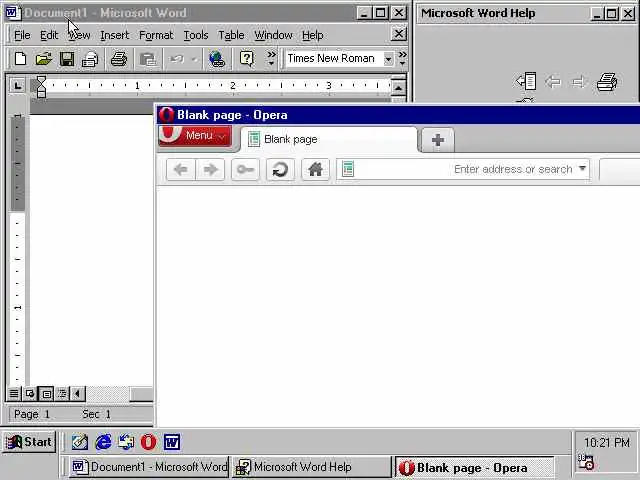
Task: Open the Help menu in Word
Action: click(313, 36)
